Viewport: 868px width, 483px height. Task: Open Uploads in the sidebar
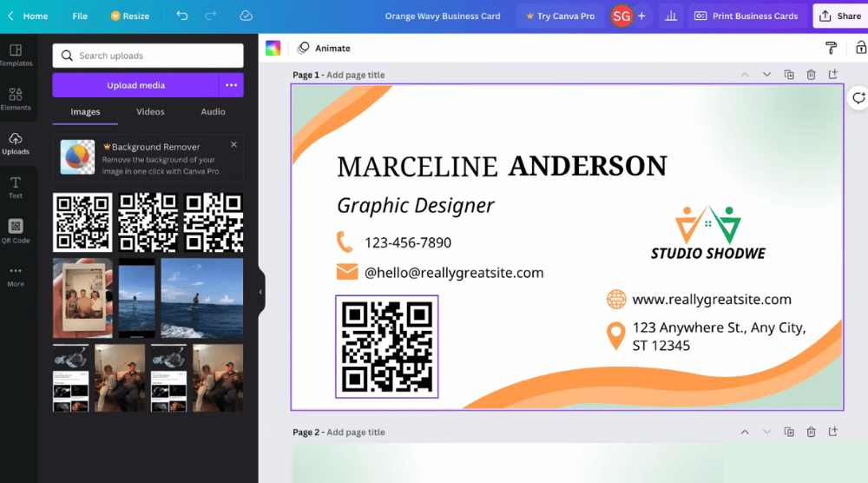point(16,143)
